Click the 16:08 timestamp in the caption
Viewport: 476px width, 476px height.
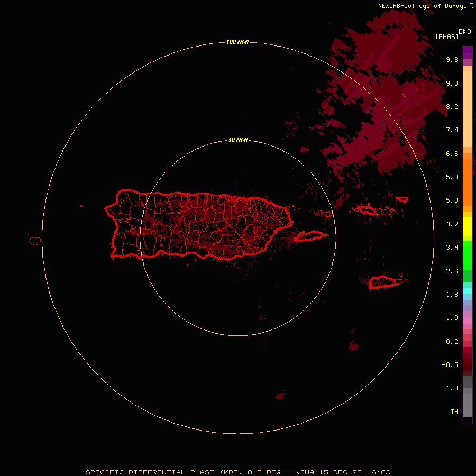pos(378,472)
